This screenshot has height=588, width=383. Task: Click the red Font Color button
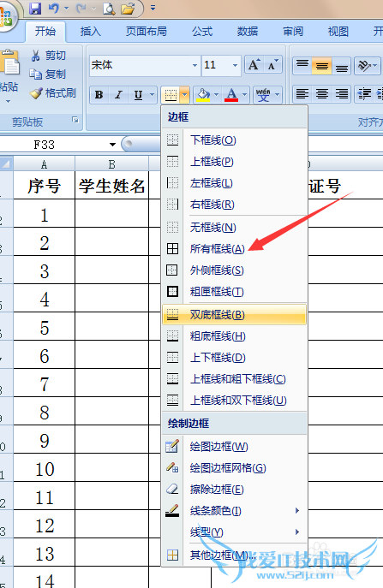(231, 94)
